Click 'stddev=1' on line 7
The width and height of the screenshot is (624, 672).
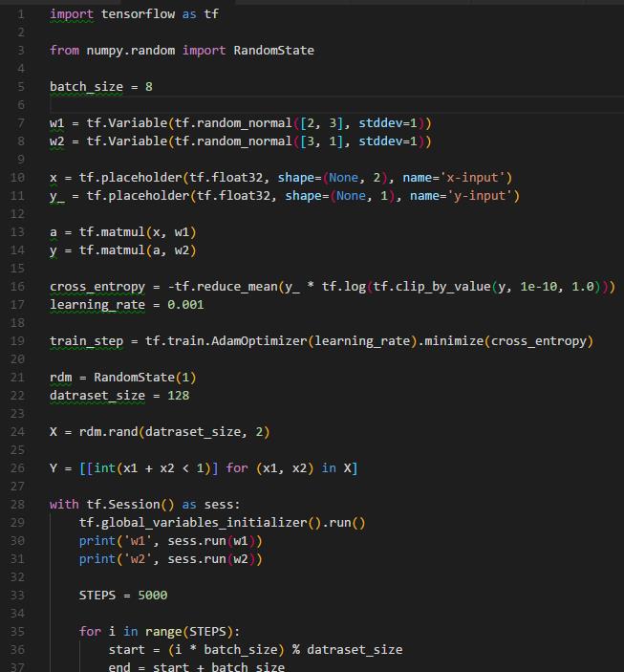coord(387,123)
